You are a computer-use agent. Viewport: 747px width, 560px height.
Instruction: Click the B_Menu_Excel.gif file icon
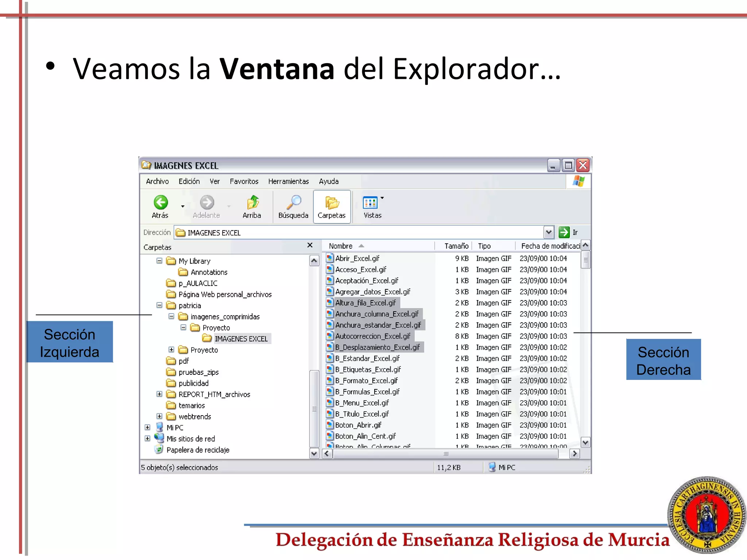(330, 403)
